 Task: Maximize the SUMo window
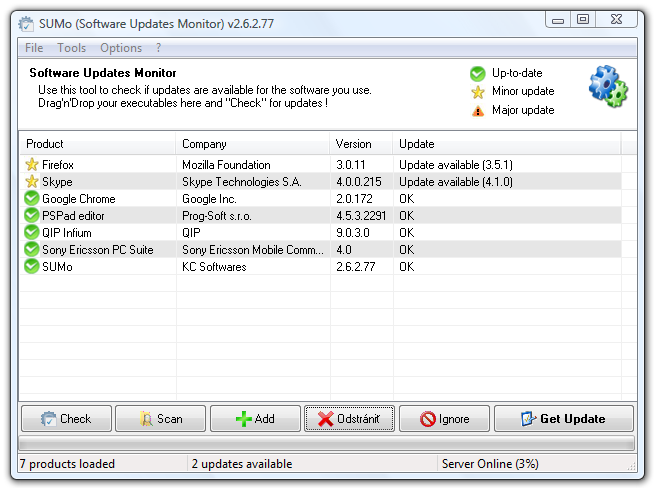(x=583, y=20)
